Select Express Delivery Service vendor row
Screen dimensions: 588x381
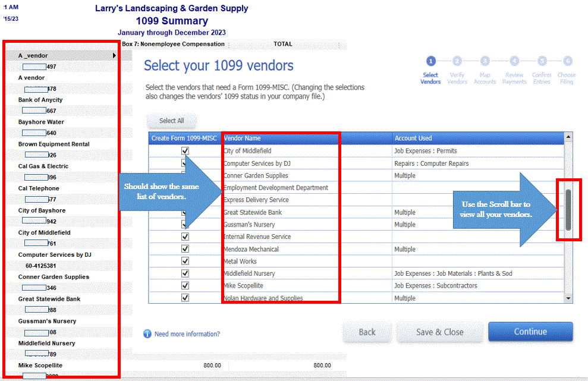(x=256, y=200)
